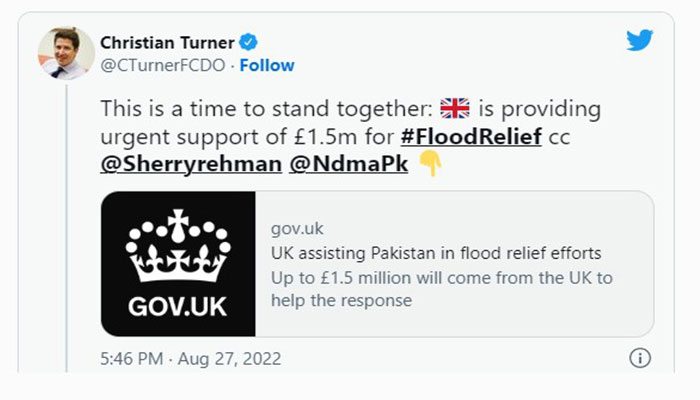This screenshot has height=400, width=700.
Task: Open the tweet info circle icon
Action: pos(640,358)
